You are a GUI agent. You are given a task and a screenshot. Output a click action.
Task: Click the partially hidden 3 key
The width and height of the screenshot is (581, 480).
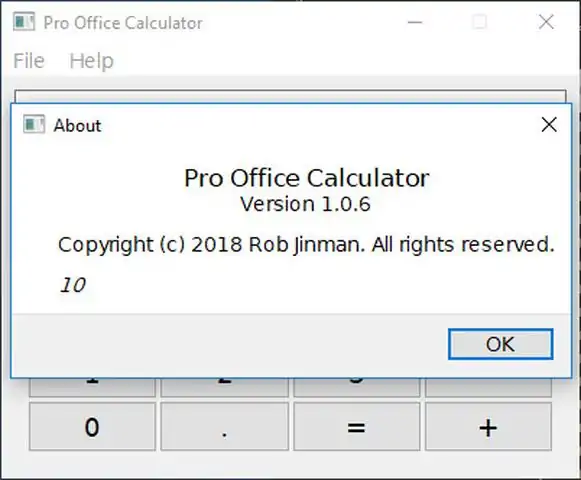coord(356,387)
